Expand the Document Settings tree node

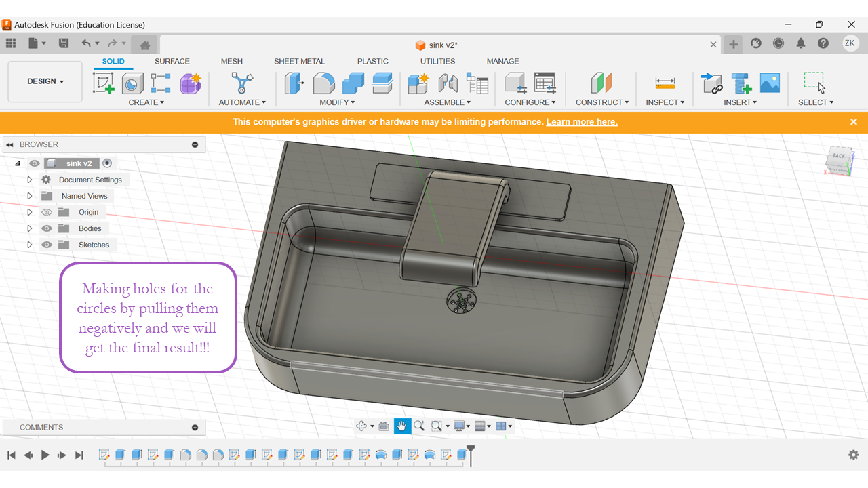pos(29,180)
